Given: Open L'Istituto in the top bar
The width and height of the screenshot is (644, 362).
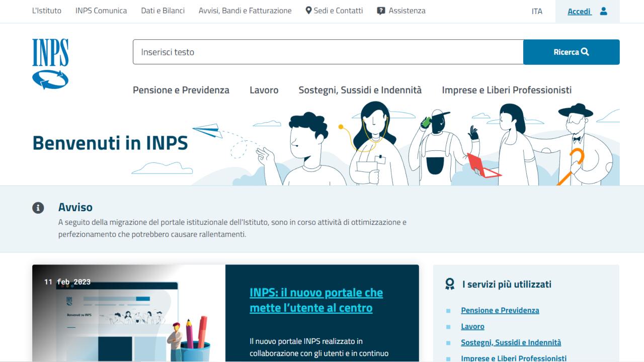Looking at the screenshot, I should (x=47, y=11).
